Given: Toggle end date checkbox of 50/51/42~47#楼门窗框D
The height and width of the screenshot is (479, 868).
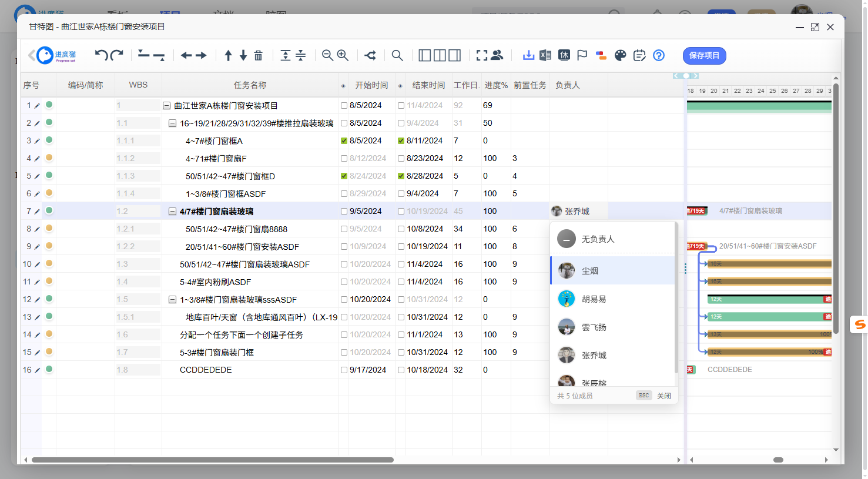Looking at the screenshot, I should pyautogui.click(x=401, y=176).
